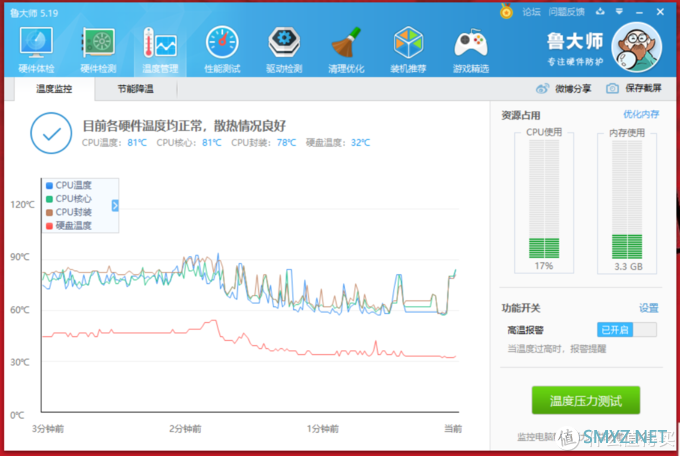Close the 鲁大师 window
This screenshot has height=456, width=680.
point(660,12)
